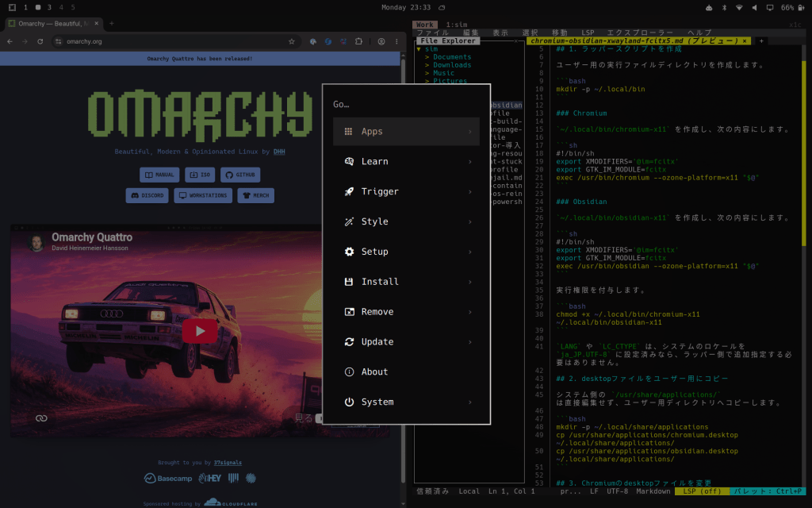
Task: Open the 表示 menu in the editor
Action: 500,33
